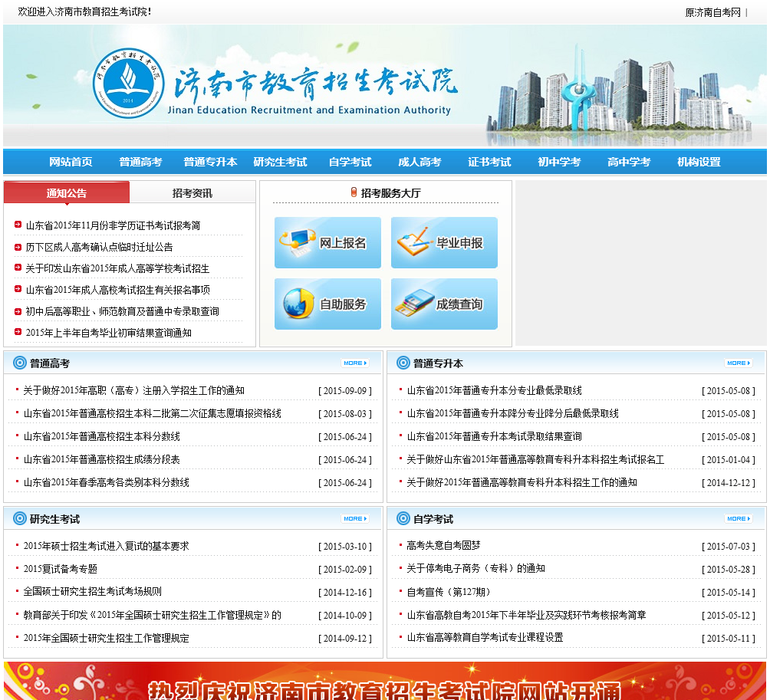
Task: Open 2015年硕士招生考试进入复试的基本要求
Action: click(x=106, y=546)
